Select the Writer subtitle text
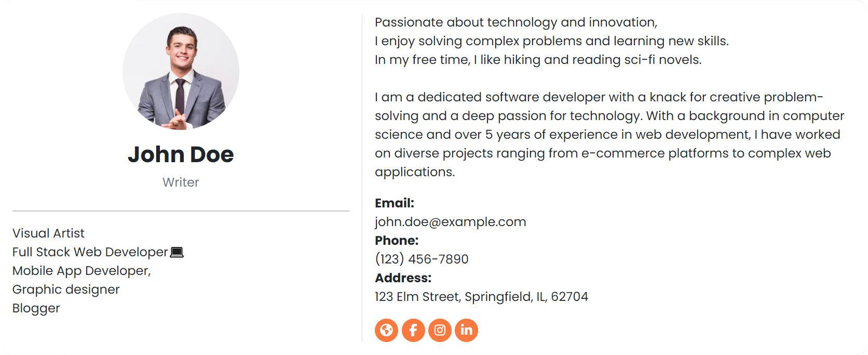 tap(181, 182)
